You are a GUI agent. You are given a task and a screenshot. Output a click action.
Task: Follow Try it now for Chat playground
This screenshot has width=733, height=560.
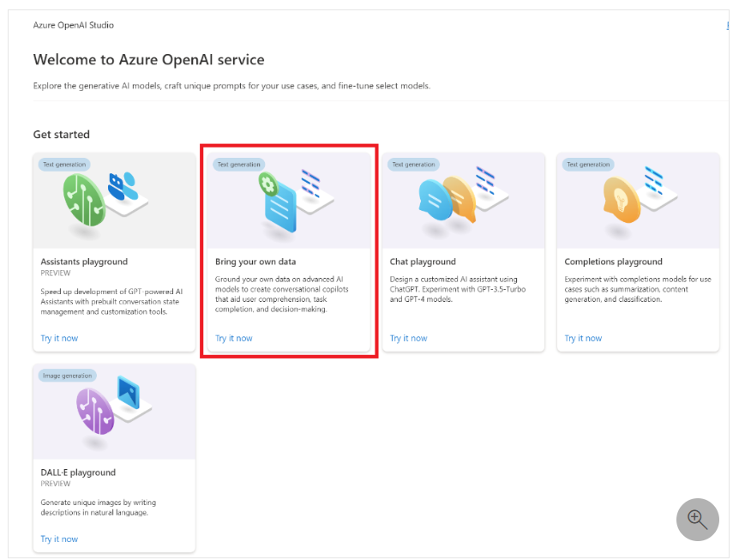coord(409,338)
